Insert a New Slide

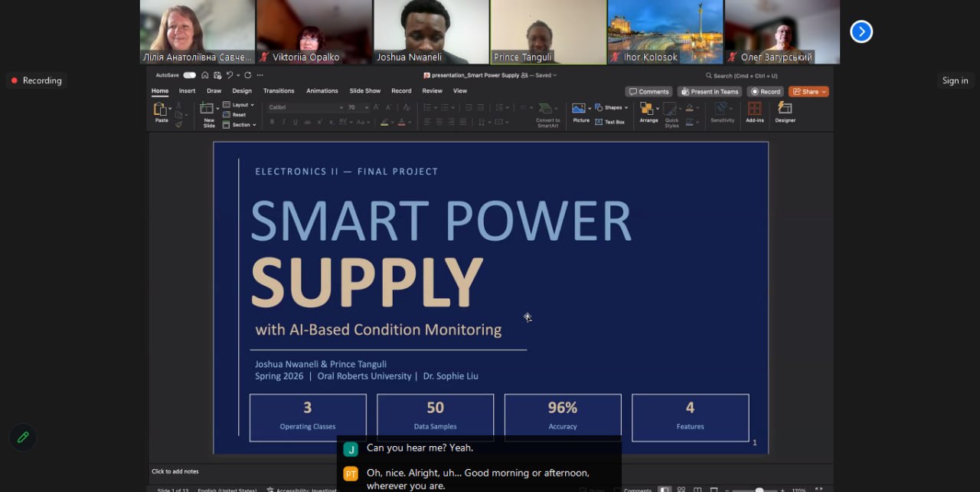(208, 113)
